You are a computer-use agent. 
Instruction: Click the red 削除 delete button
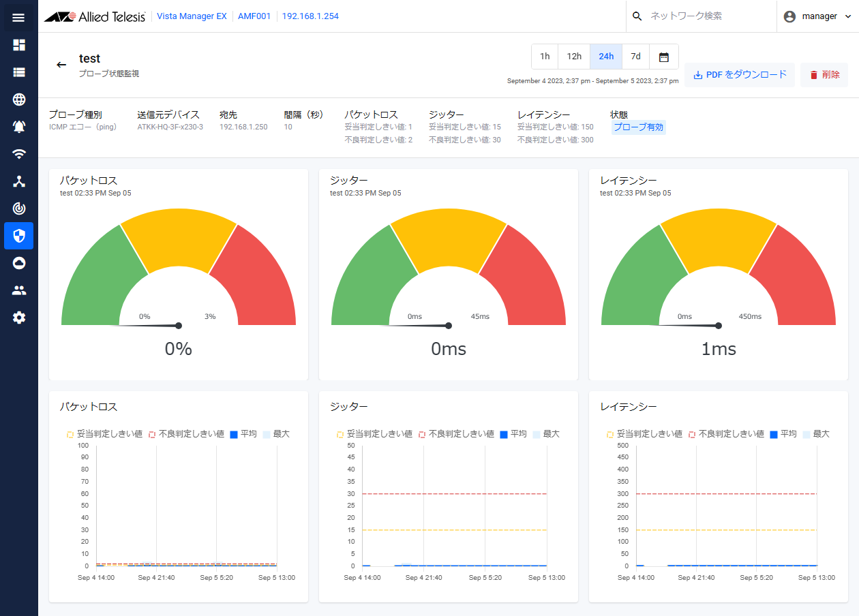824,75
